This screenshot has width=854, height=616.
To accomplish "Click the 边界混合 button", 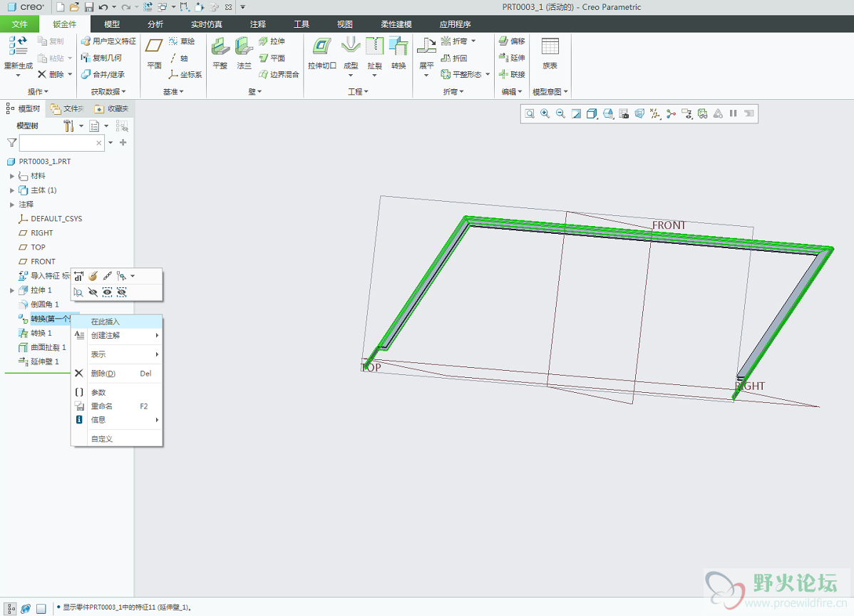I will point(279,75).
